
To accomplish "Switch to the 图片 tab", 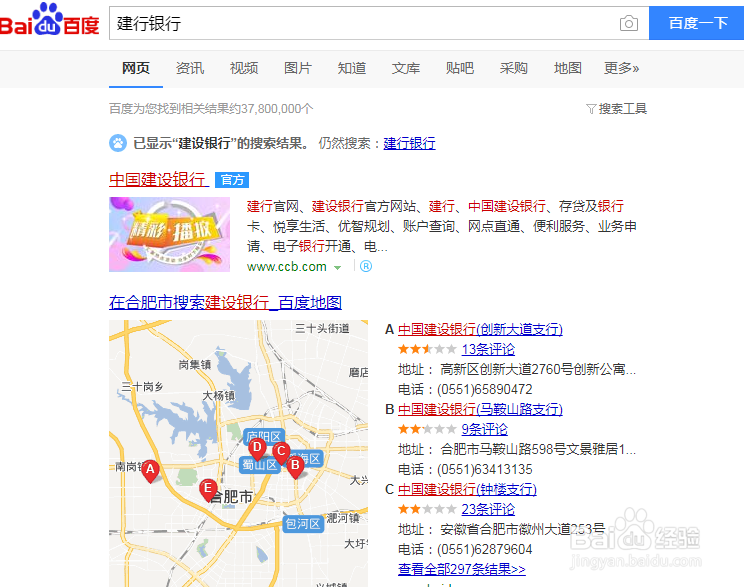I will [298, 68].
